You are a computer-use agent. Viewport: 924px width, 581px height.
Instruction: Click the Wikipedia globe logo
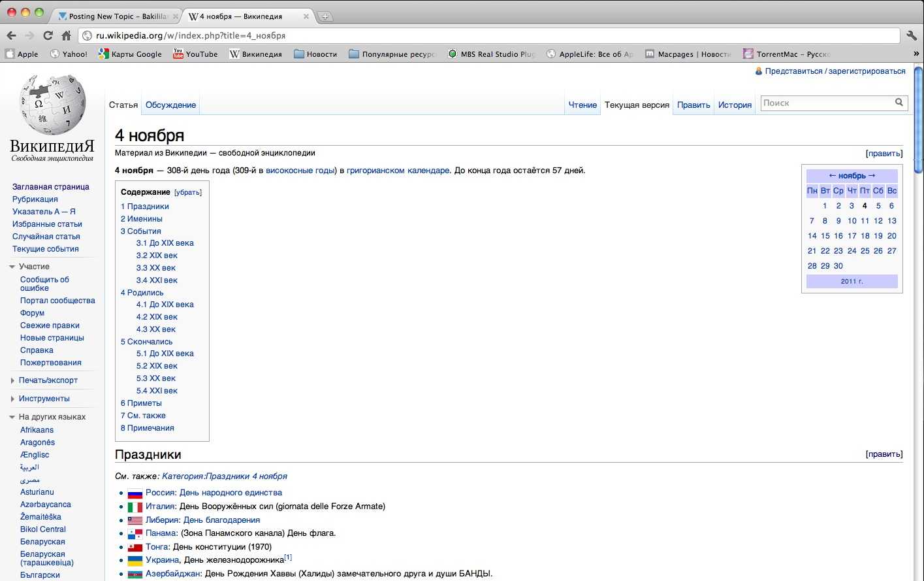(x=52, y=105)
